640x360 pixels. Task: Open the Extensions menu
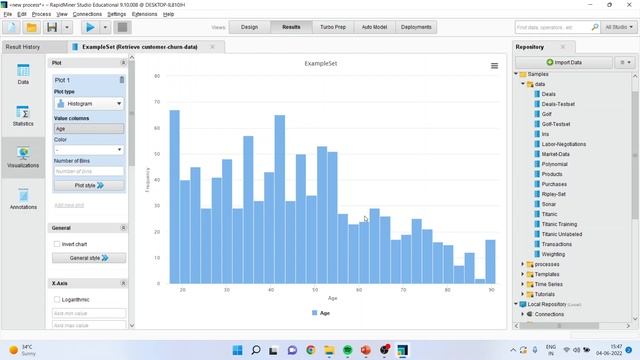(144, 14)
